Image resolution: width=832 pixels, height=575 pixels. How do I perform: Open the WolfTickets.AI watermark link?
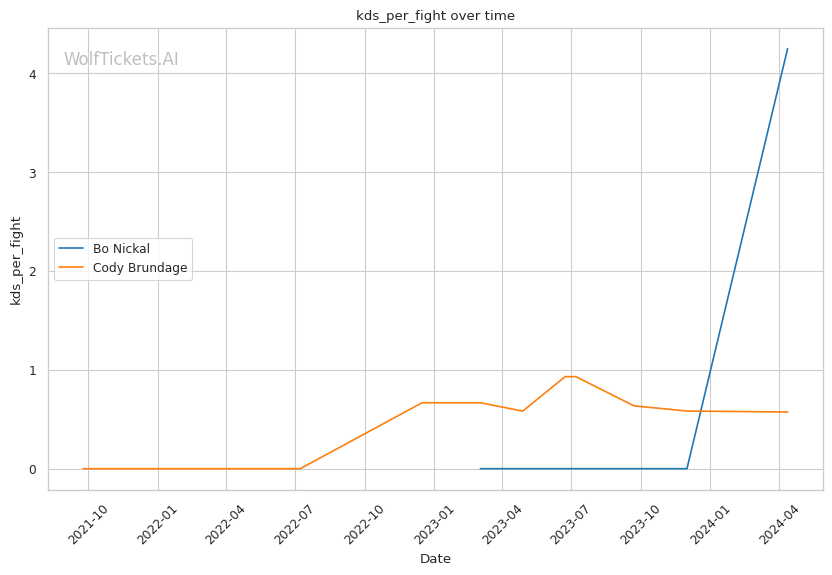coord(121,59)
